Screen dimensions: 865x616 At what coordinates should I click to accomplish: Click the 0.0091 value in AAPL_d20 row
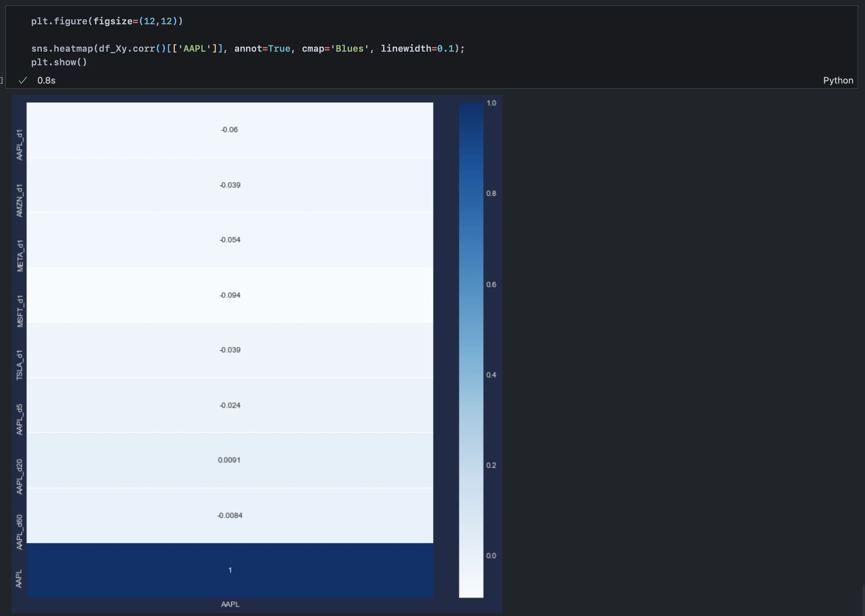click(229, 460)
